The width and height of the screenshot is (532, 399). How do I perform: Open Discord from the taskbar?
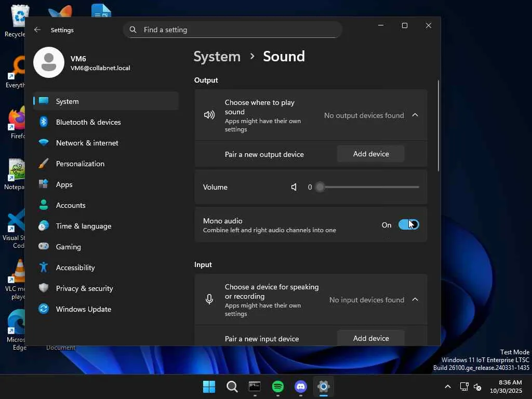[301, 387]
